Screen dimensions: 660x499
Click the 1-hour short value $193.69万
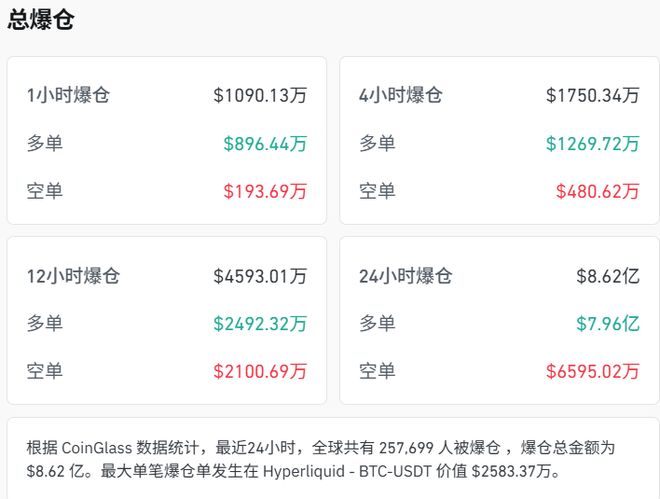[x=265, y=191]
